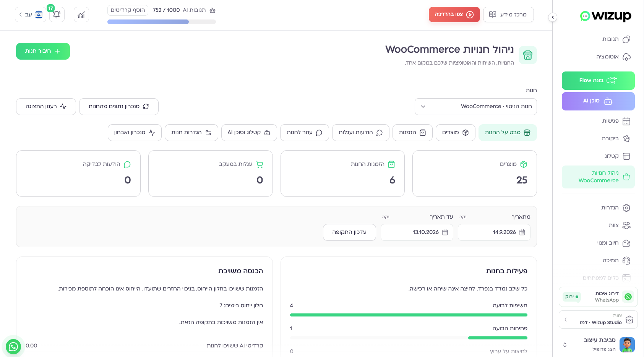Viewport: 644px width, 357px height.
Task: Open the language selector עב dropdown
Action: [31, 15]
